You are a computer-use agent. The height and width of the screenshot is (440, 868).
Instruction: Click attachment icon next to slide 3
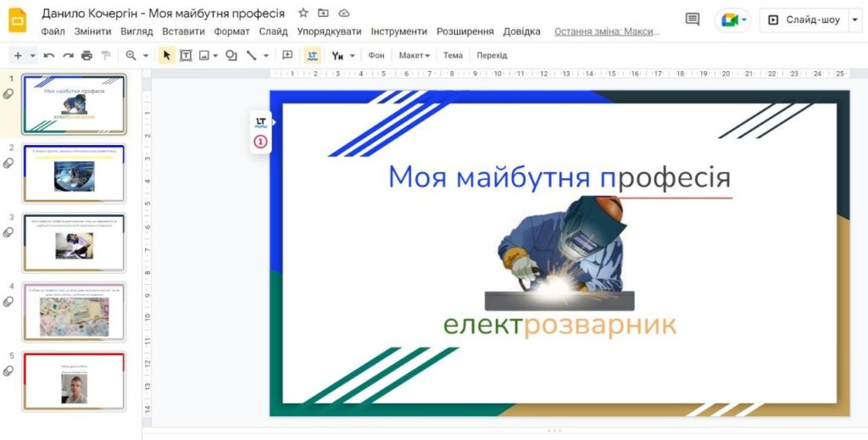click(x=8, y=232)
